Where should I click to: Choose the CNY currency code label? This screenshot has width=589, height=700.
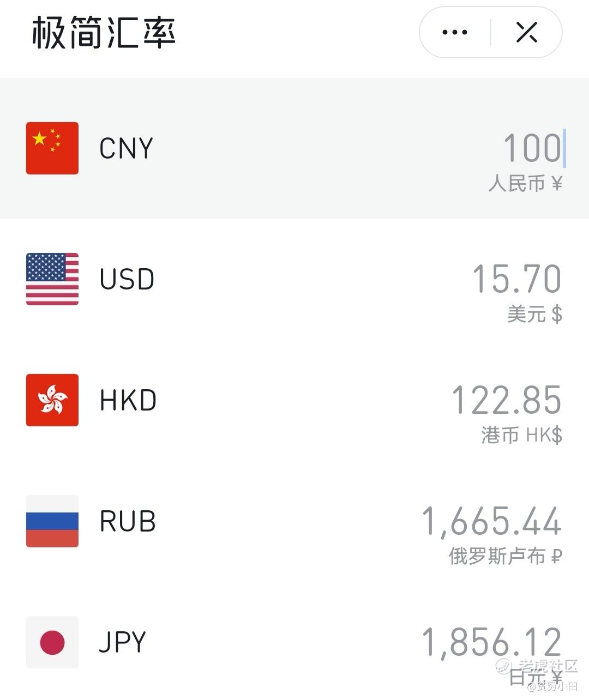tap(126, 148)
